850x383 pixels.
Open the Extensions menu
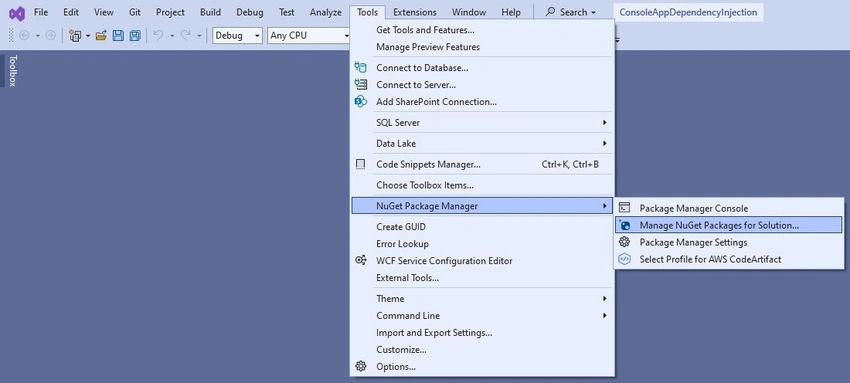click(x=415, y=12)
